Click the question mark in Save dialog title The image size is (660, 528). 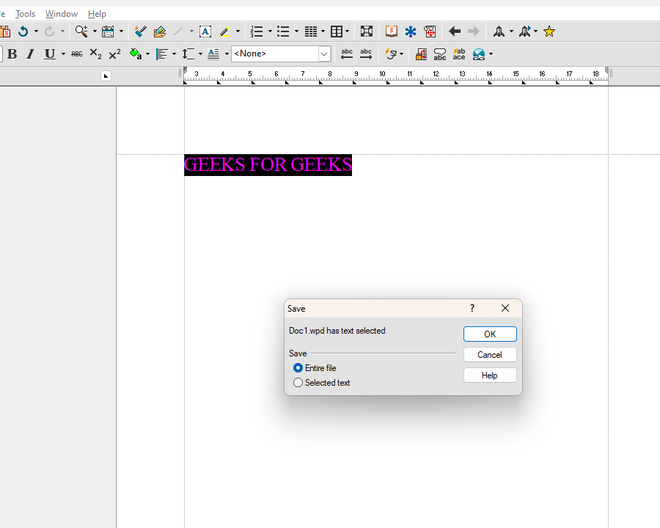472,309
